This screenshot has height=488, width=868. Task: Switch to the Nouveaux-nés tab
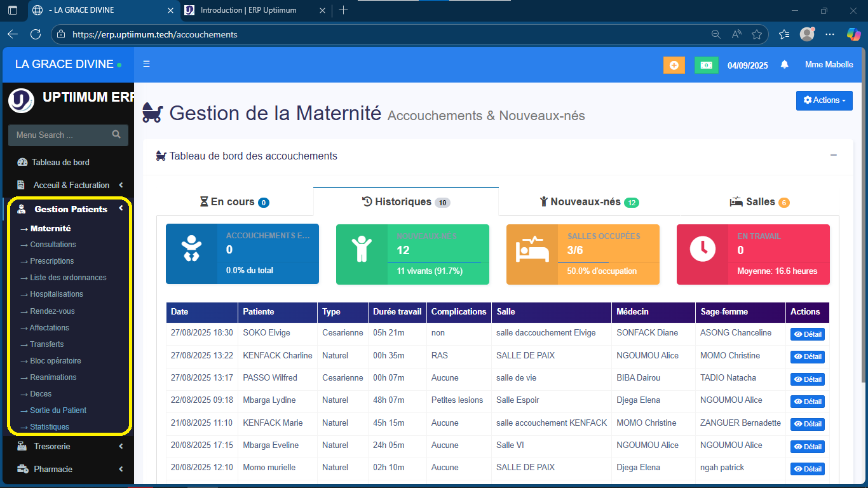tap(589, 202)
